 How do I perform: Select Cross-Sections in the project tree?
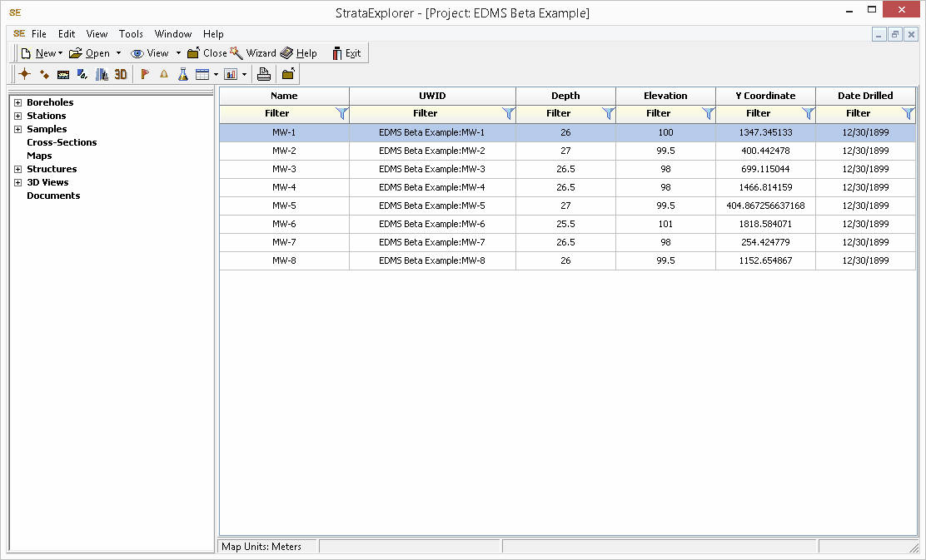tap(62, 142)
